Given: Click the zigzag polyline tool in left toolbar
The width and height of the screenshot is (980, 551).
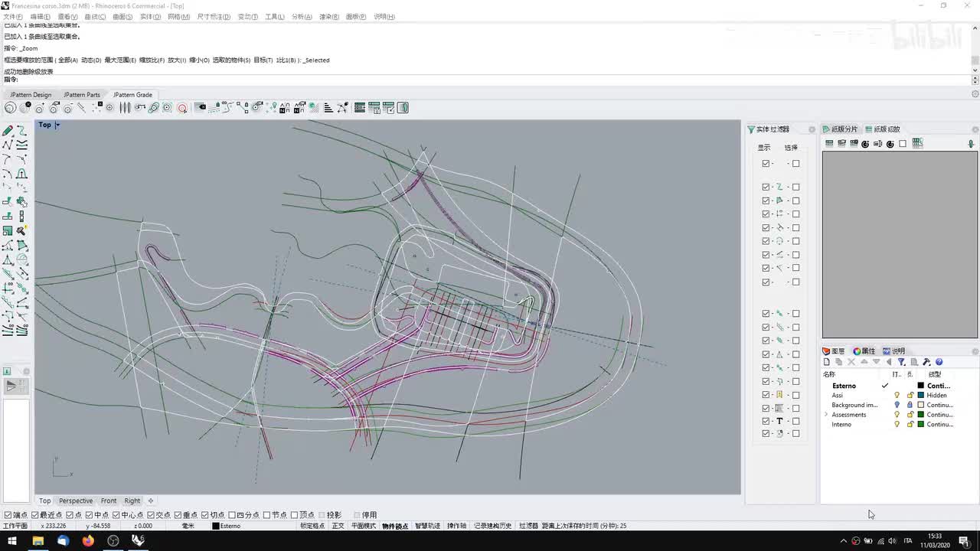Looking at the screenshot, I should 8,145.
